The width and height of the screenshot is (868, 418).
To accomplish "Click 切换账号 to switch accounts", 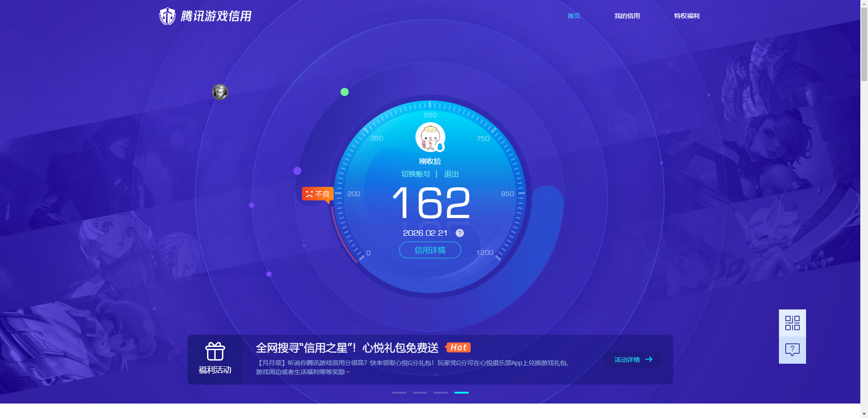I will [x=416, y=174].
